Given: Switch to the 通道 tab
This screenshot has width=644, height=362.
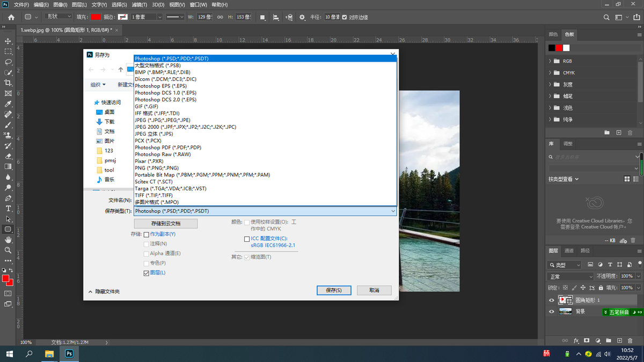Looking at the screenshot, I should tap(569, 250).
